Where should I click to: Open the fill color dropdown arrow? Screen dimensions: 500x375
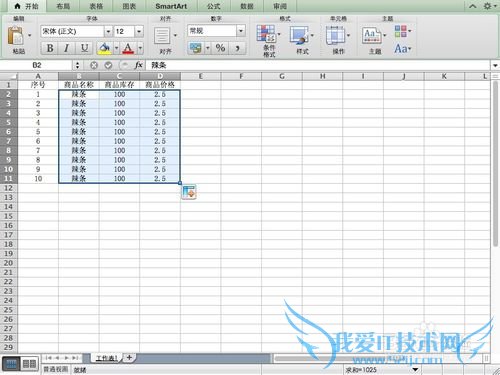point(116,48)
